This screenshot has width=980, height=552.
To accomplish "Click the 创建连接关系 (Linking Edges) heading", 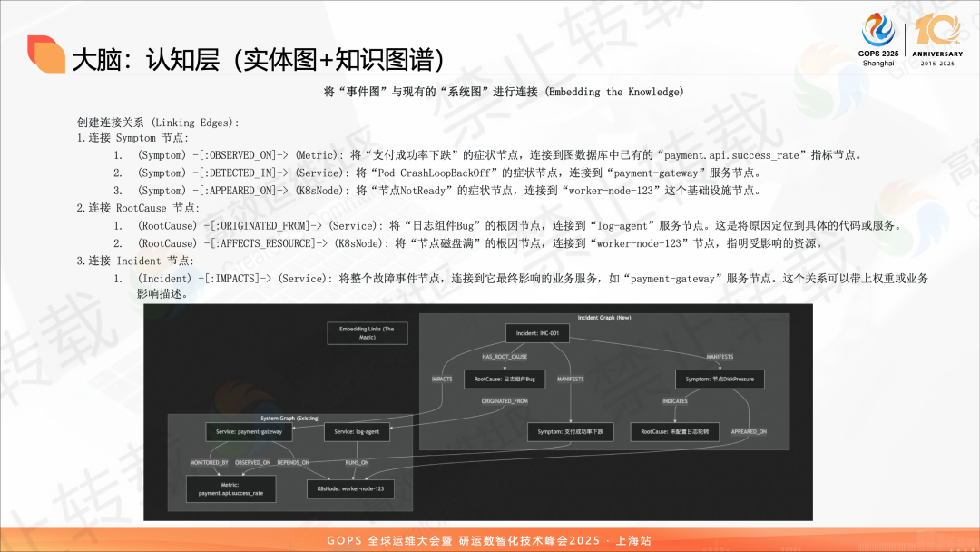I will point(158,123).
